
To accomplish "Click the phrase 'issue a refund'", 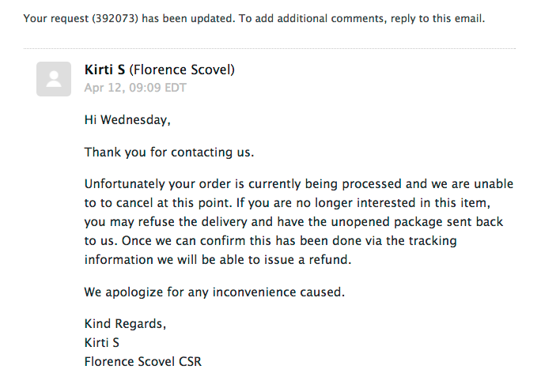I will [x=307, y=259].
